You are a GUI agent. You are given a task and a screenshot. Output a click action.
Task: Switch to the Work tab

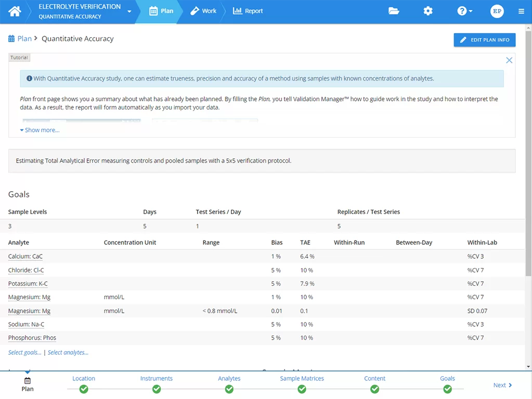coord(203,11)
